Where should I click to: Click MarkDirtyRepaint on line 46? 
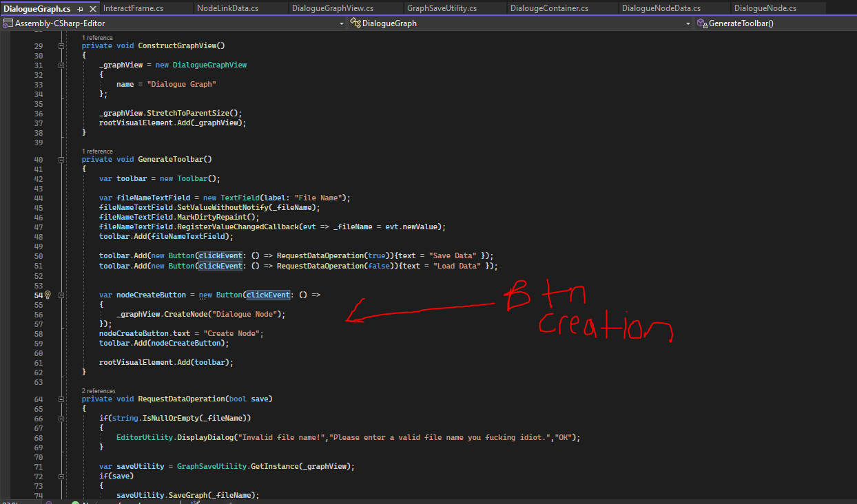point(212,217)
